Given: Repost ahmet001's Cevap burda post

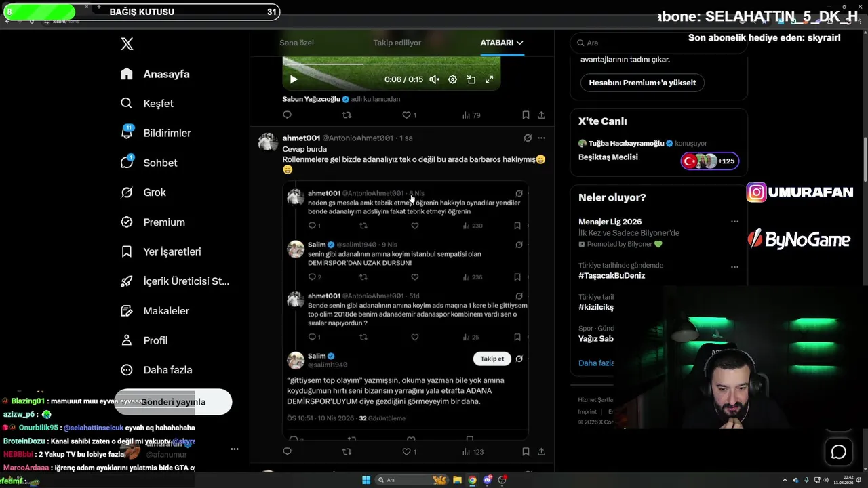Looking at the screenshot, I should point(347,451).
